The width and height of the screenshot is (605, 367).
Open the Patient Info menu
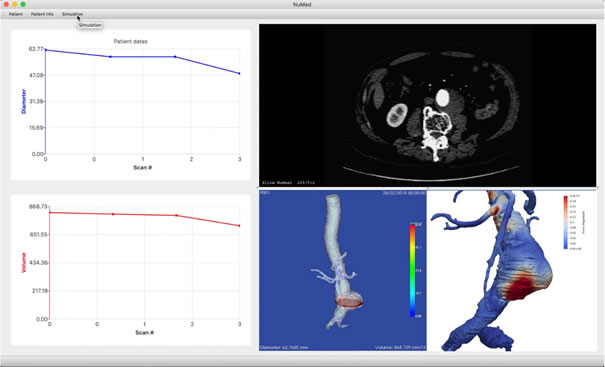(42, 14)
